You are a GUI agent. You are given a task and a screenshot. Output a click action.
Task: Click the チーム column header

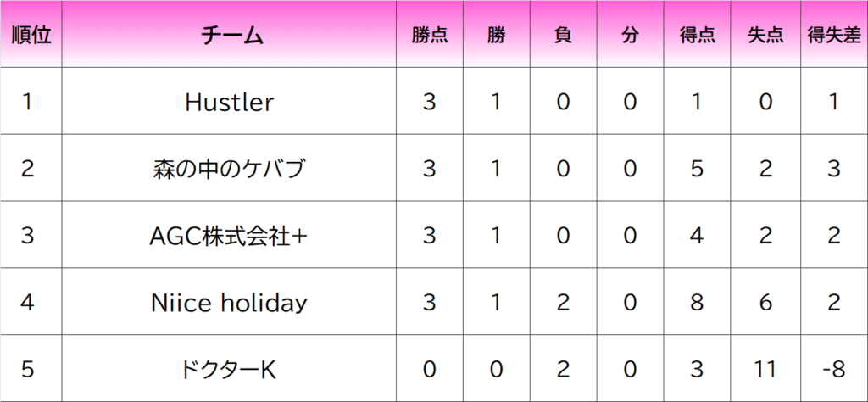point(230,36)
